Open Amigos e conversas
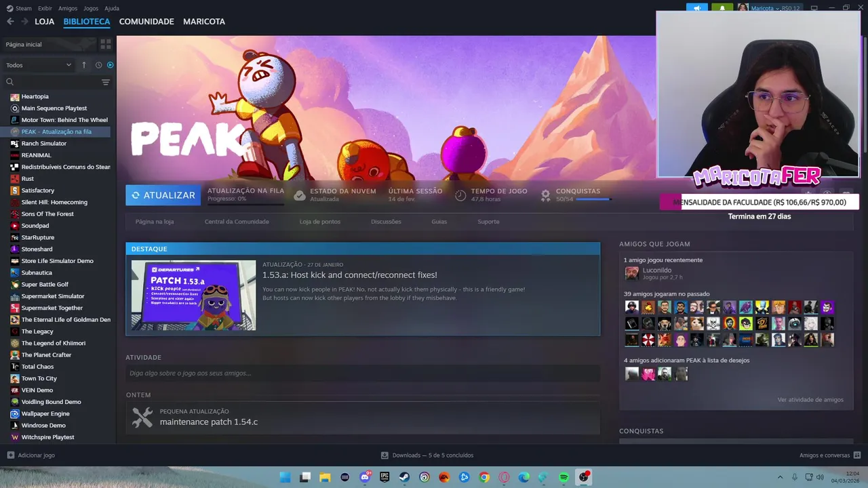 click(830, 455)
